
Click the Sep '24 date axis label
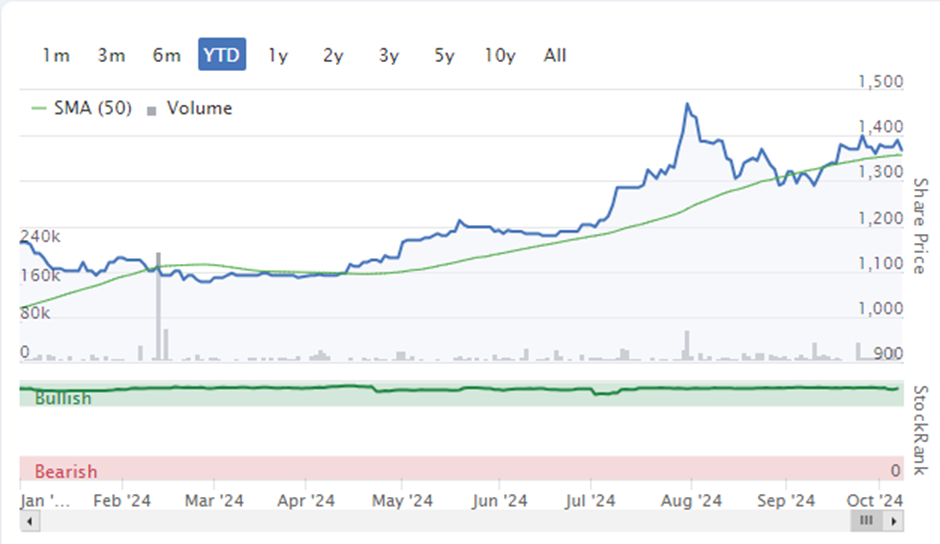point(786,501)
